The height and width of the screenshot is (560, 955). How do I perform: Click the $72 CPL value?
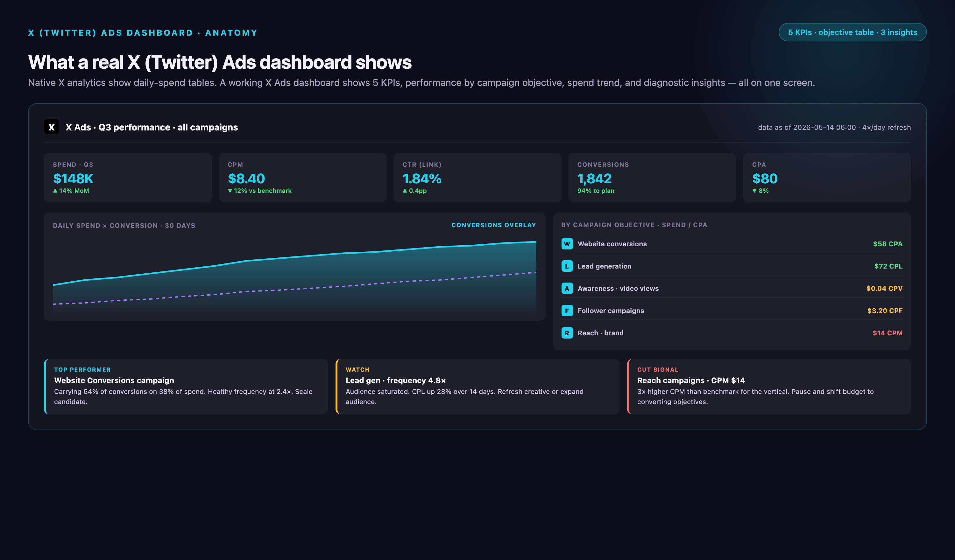[x=888, y=266]
